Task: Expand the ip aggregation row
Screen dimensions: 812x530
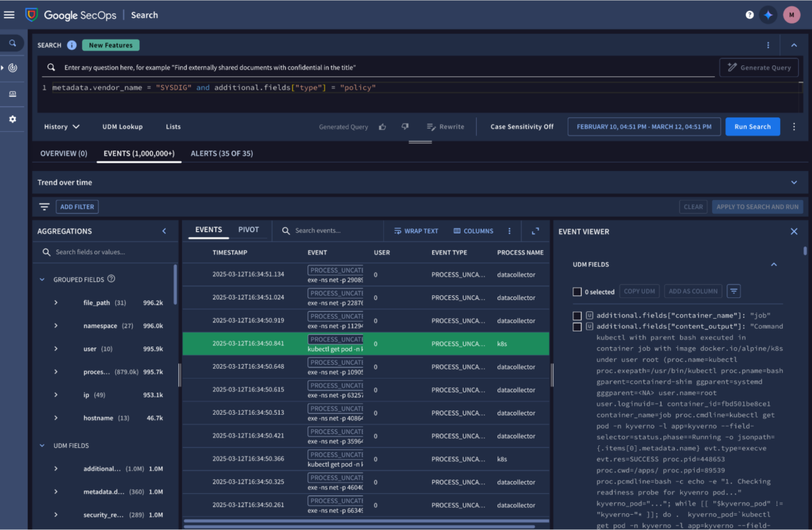Action: point(56,395)
